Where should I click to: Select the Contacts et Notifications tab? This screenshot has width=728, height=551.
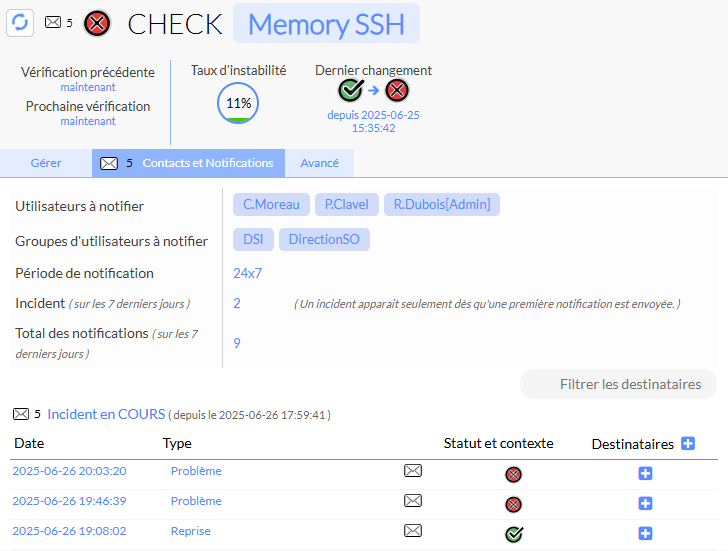188,163
